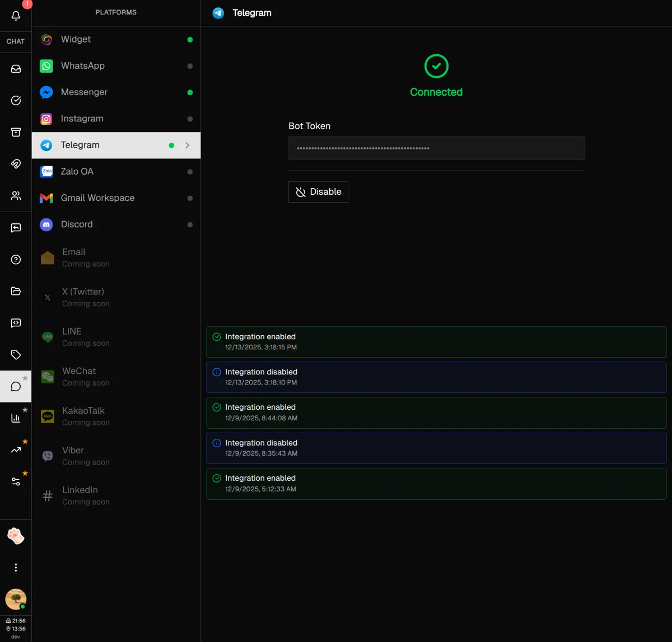Click the magnet icon in sidebar

16,164
